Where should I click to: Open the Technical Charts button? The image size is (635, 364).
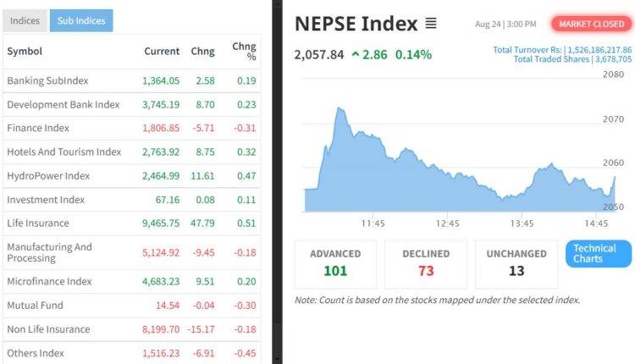click(x=599, y=254)
